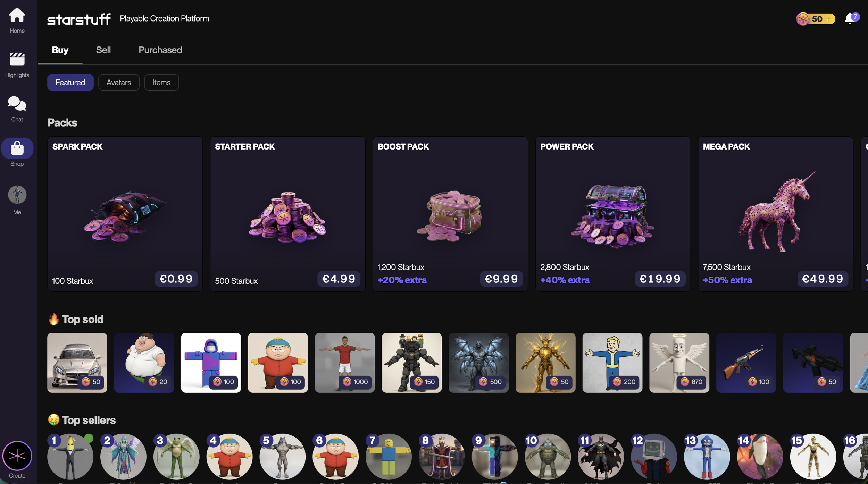Open rank 15 C-3PO seller profile
This screenshot has width=868, height=484.
tap(813, 457)
